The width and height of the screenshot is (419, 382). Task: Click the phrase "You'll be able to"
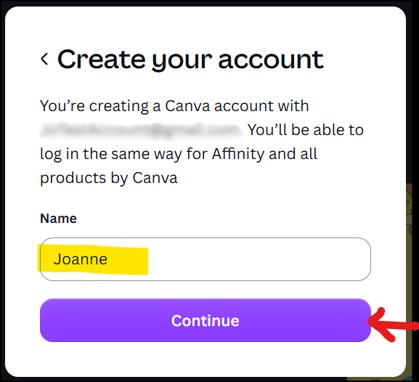pyautogui.click(x=305, y=130)
